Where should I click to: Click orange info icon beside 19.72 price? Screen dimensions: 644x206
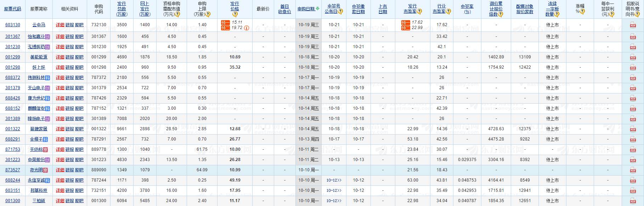[x=247, y=28]
